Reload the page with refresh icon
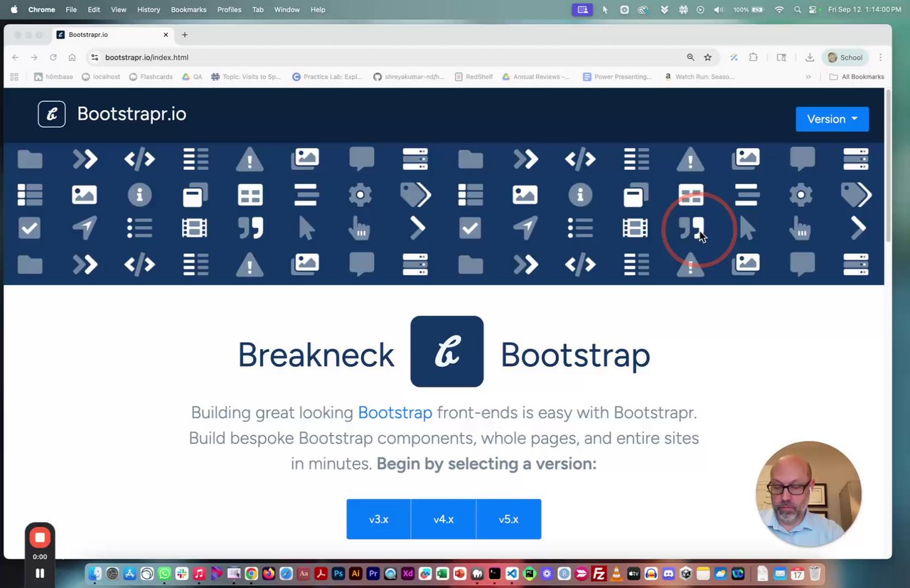Viewport: 910px width, 588px height. (x=53, y=58)
